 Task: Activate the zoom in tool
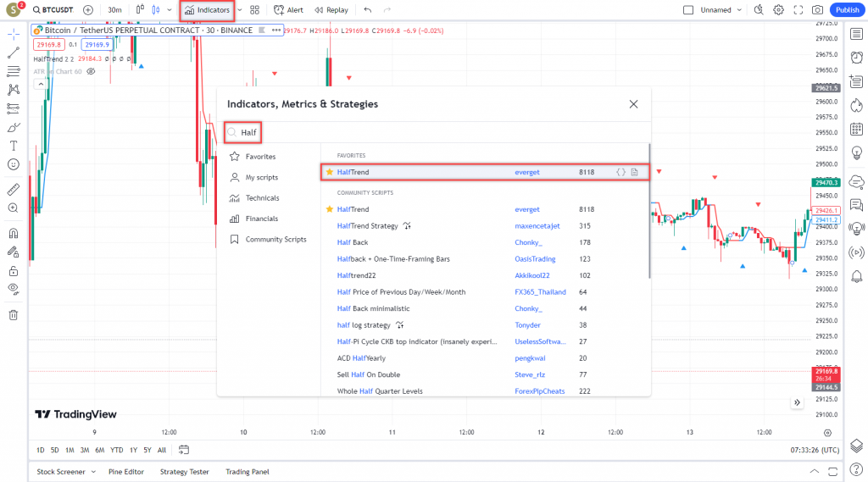click(14, 208)
